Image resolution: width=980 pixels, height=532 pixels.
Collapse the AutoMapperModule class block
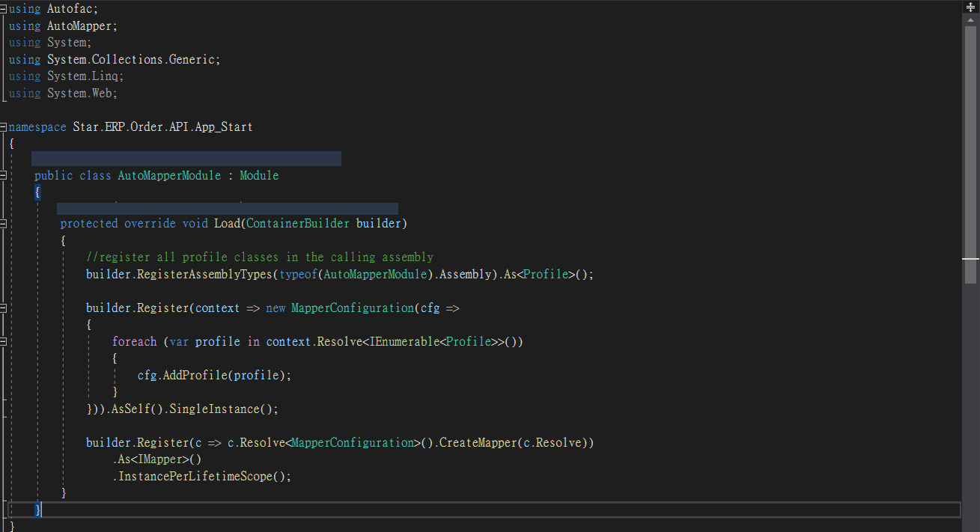(x=4, y=176)
